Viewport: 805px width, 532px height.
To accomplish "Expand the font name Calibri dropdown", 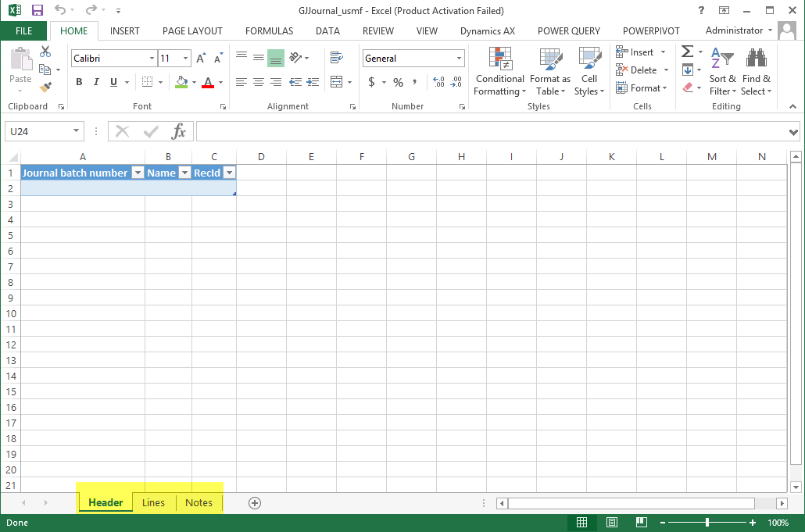I will point(152,59).
